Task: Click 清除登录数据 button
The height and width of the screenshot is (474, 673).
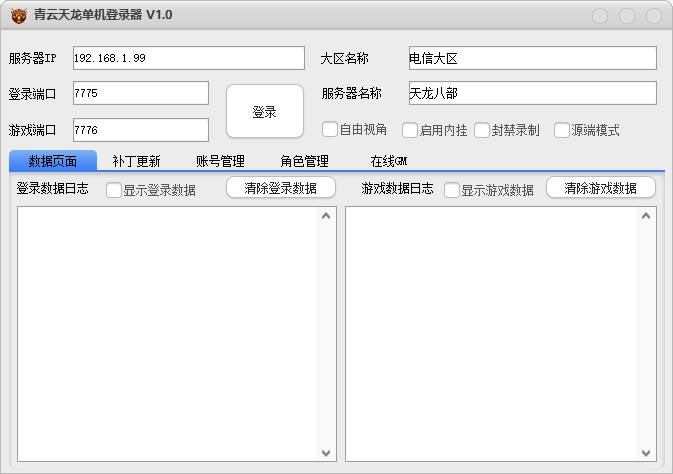Action: pos(281,188)
